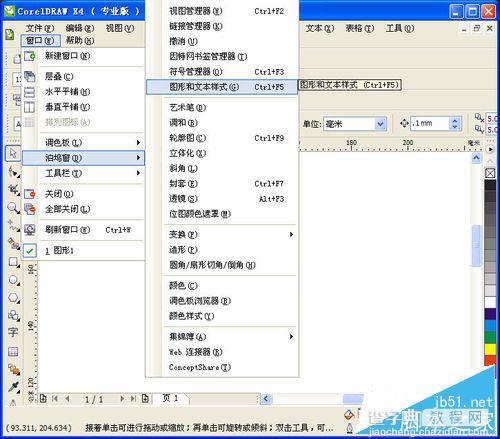This screenshot has height=439, width=500.
Task: Select the Table tool
Action: (x=13, y=351)
